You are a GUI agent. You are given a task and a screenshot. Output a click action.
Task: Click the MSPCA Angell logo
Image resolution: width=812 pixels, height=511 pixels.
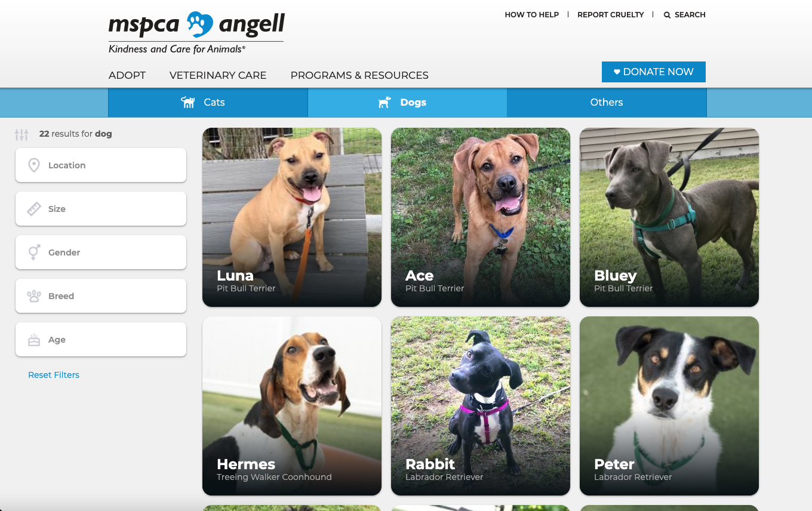point(196,33)
